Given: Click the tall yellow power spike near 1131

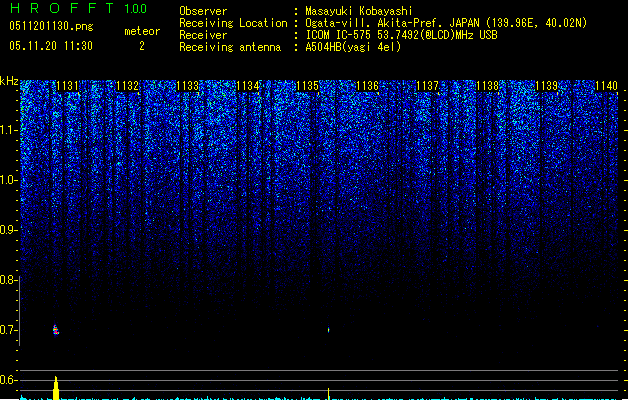Looking at the screenshot, I should [56, 388].
